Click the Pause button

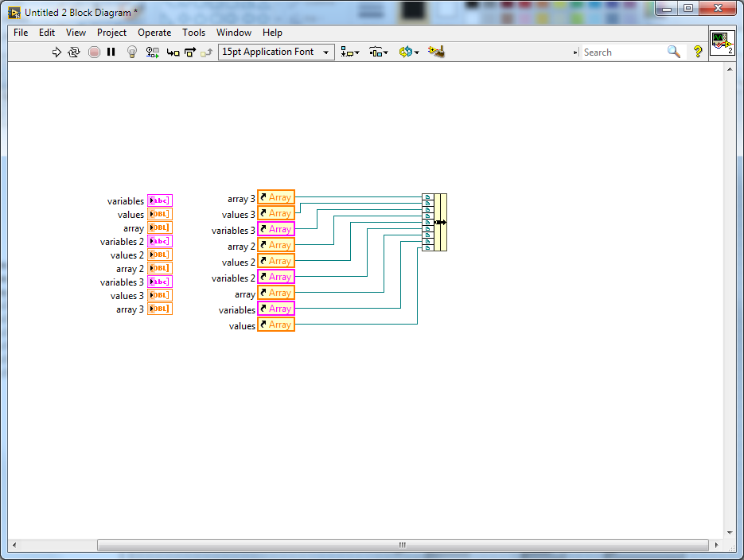(x=111, y=52)
